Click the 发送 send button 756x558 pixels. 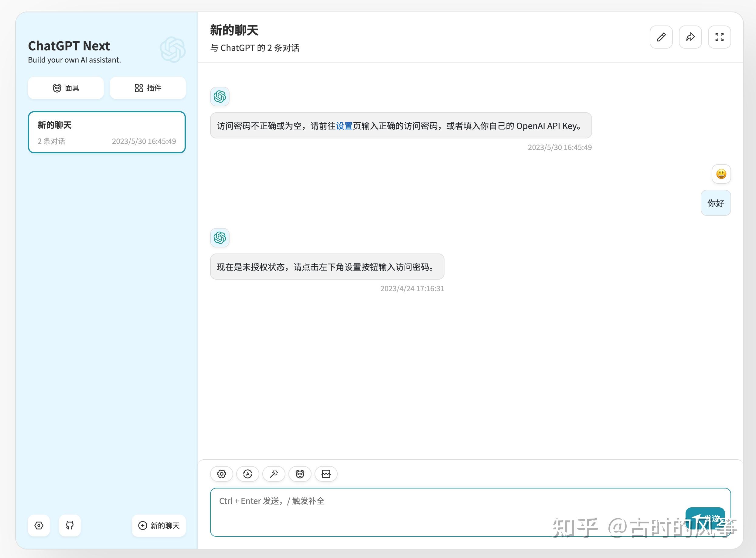(x=705, y=518)
